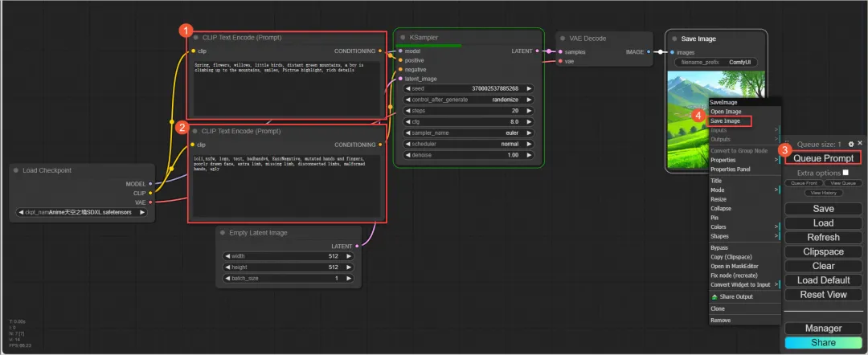The image size is (868, 355).
Task: Click the KSampler positive input slot
Action: 400,60
